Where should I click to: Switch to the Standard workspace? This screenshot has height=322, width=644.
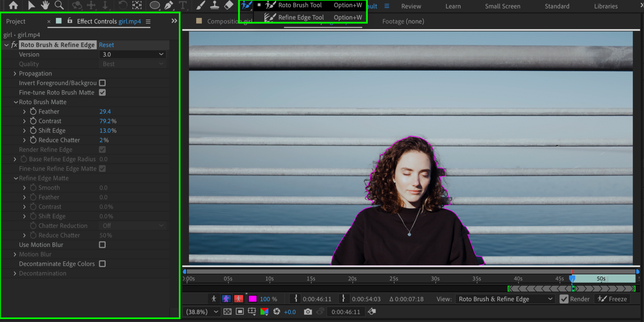[x=557, y=6]
